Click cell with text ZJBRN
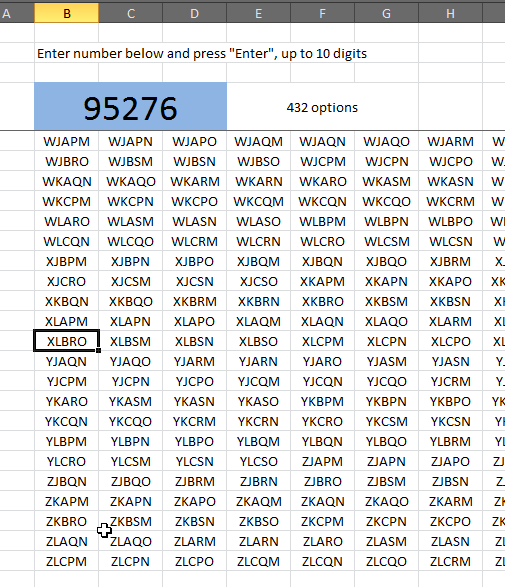Screen dimensions: 505x587 coord(259,481)
